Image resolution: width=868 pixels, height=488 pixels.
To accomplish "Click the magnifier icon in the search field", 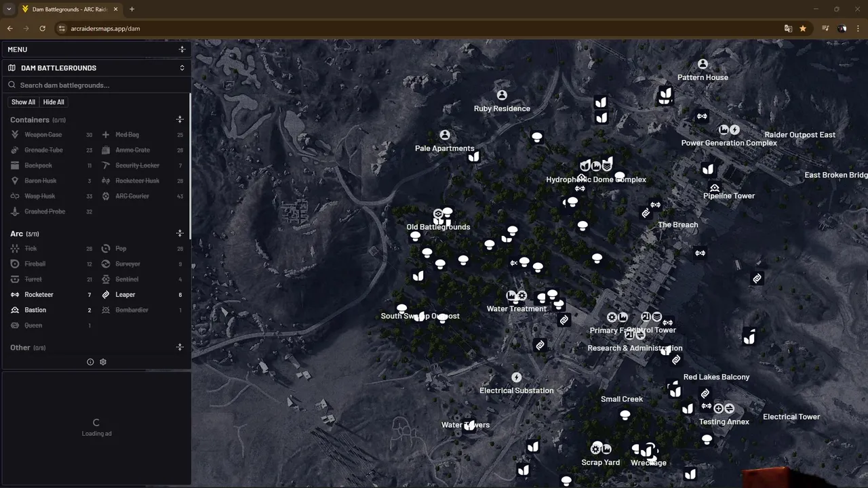I will pos(12,85).
